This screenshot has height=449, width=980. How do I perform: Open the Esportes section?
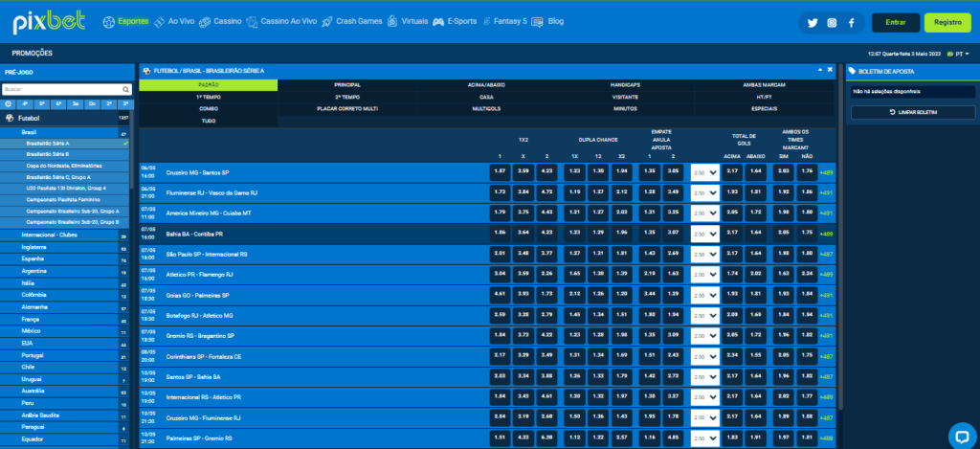tap(133, 21)
